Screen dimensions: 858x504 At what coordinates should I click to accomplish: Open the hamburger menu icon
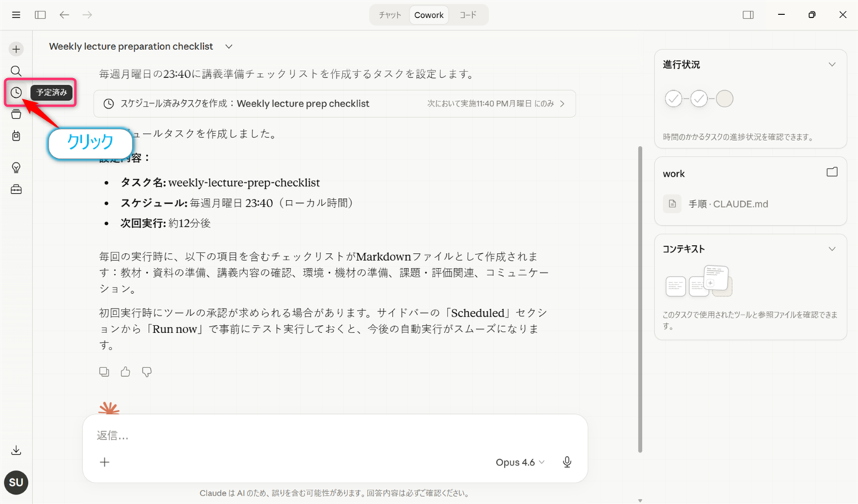click(x=16, y=14)
